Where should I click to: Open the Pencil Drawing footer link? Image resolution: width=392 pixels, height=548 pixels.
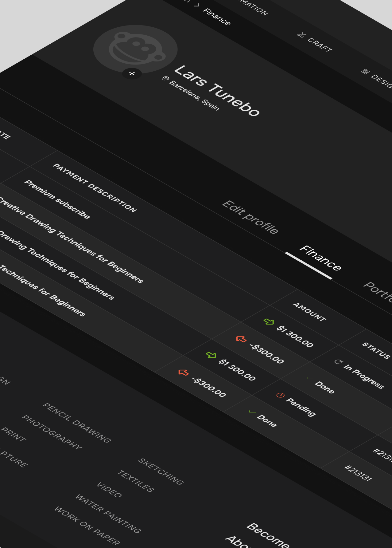pyautogui.click(x=76, y=423)
